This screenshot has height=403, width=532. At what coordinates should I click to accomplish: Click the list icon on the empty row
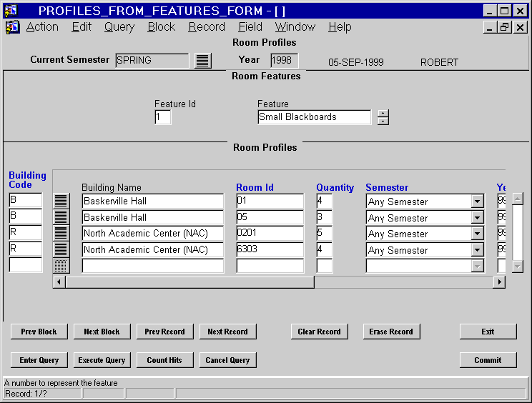coord(61,265)
